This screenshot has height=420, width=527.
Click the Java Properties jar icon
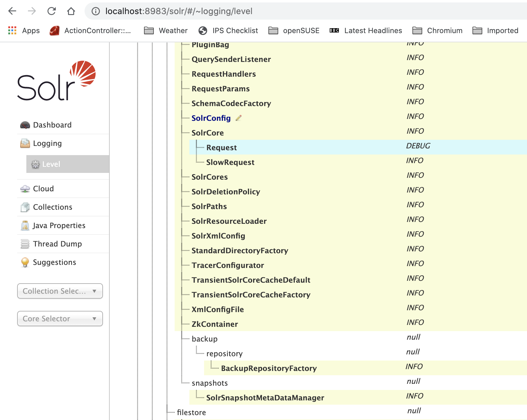(25, 226)
